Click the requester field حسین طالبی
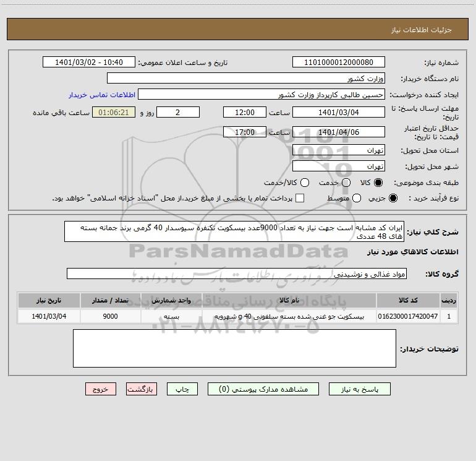The width and height of the screenshot is (476, 461). (261, 94)
